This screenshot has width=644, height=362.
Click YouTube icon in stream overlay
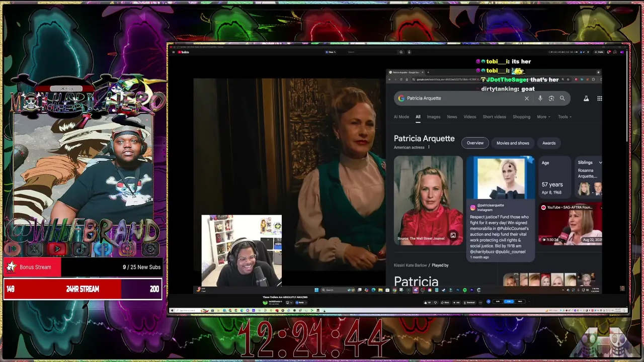click(57, 248)
